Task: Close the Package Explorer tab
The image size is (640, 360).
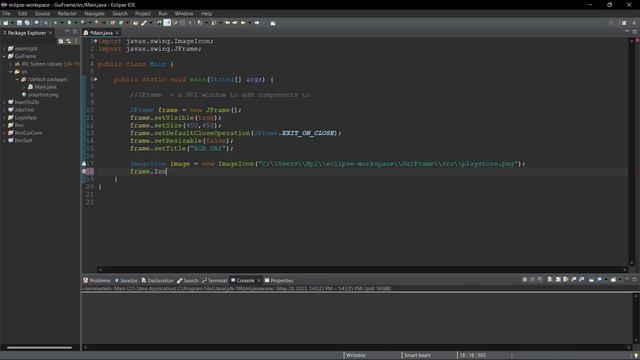Action: 51,33
